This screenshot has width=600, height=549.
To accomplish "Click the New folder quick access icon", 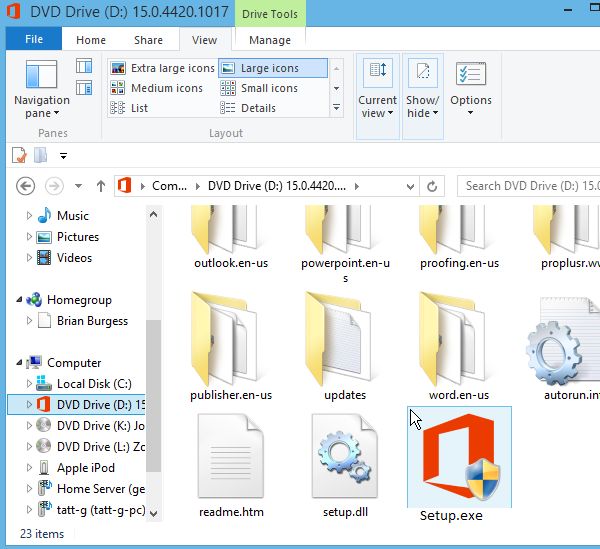I will coord(41,155).
